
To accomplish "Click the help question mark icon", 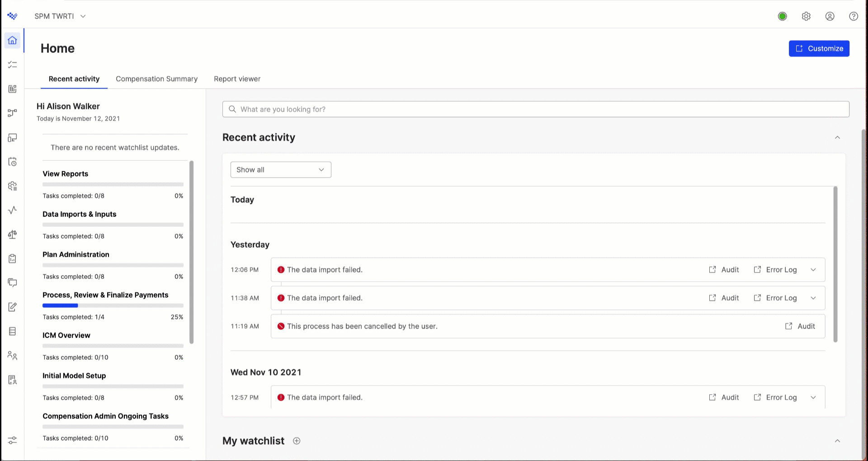I will 853,16.
